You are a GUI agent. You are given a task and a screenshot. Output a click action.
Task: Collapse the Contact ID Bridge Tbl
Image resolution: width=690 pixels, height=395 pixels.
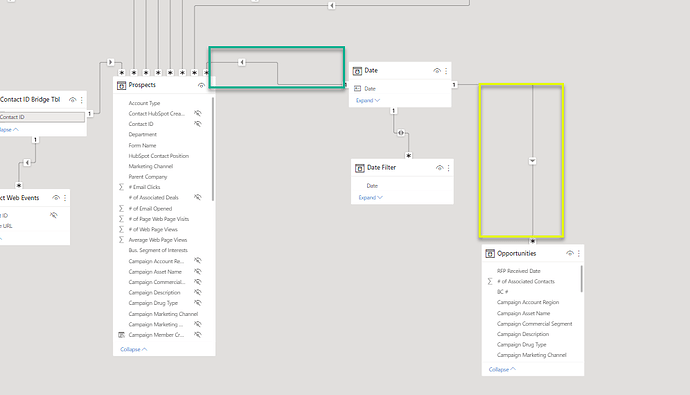pos(9,130)
